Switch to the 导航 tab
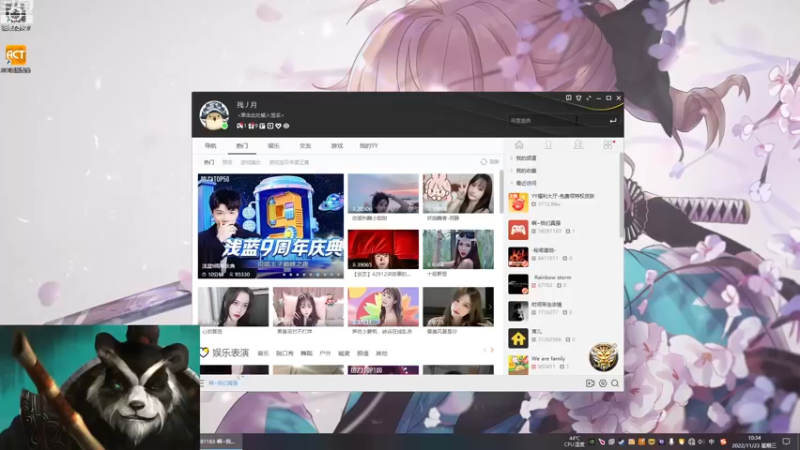800x450 pixels. point(210,146)
